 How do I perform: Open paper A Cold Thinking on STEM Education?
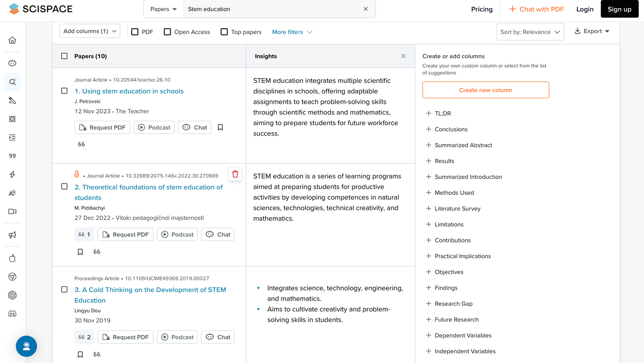point(150,295)
